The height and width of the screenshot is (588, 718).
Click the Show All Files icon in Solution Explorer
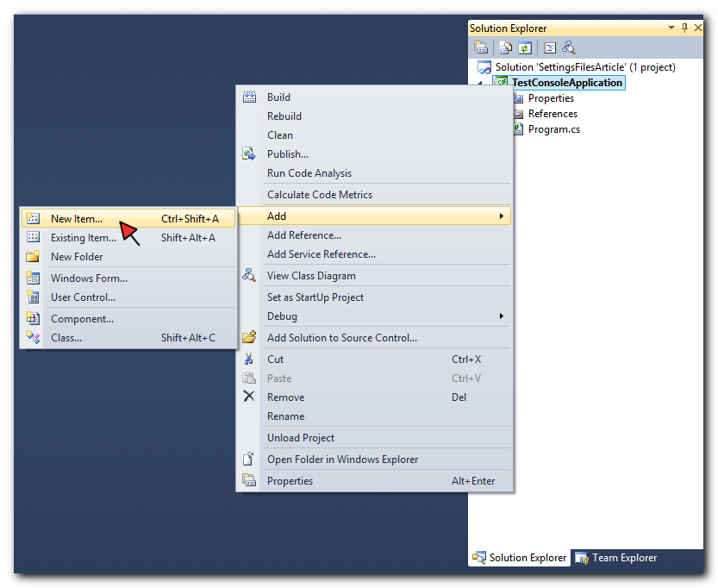504,47
